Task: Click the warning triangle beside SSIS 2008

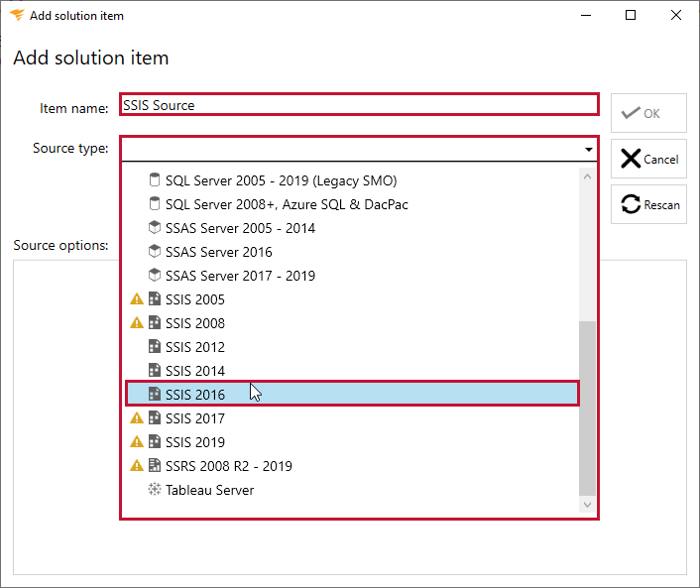Action: coord(137,323)
